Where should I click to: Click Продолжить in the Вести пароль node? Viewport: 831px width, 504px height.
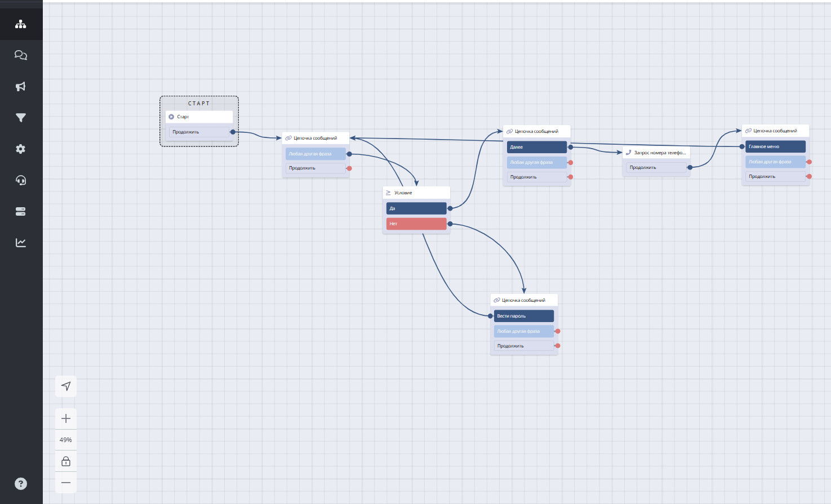coord(524,346)
